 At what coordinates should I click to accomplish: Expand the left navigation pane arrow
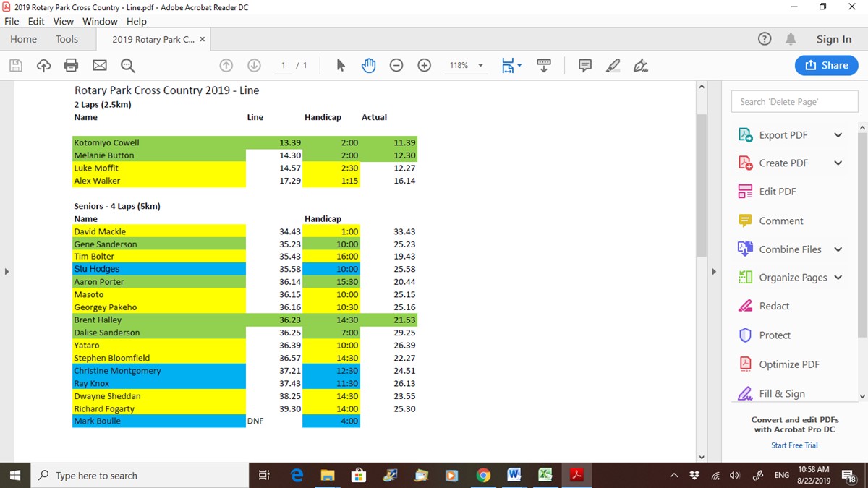tap(7, 272)
